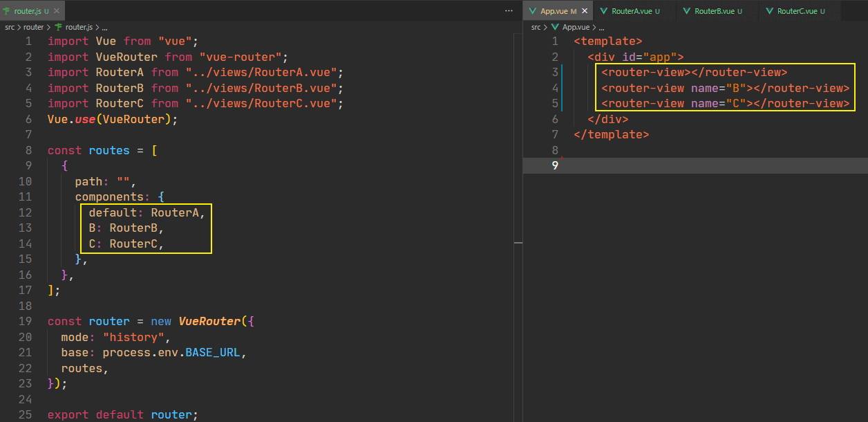The height and width of the screenshot is (422, 868).
Task: Place cursor on empty line 9 of App.vue
Action: (x=715, y=165)
